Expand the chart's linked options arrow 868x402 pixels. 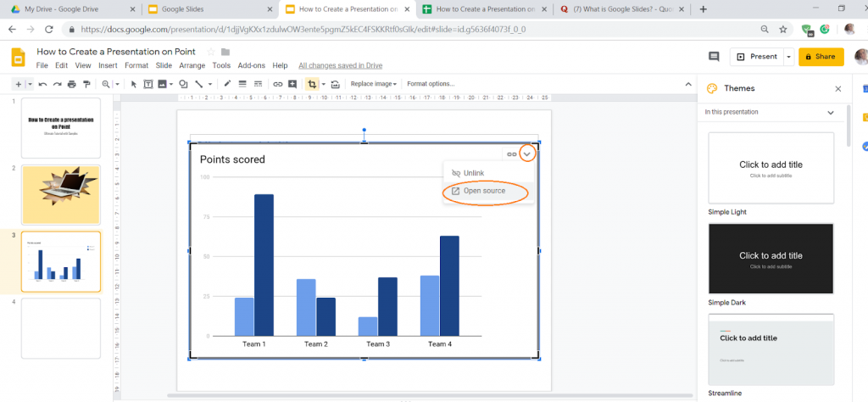coord(527,154)
